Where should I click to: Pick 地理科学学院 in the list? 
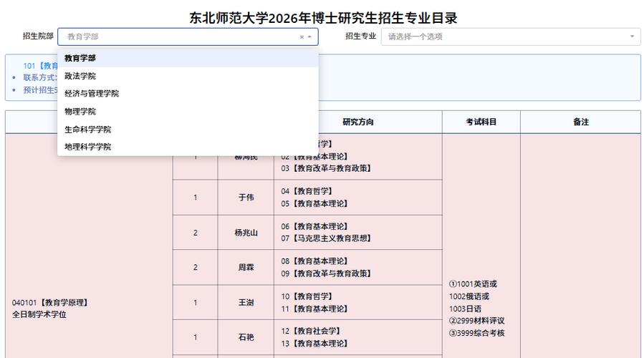pyautogui.click(x=188, y=147)
